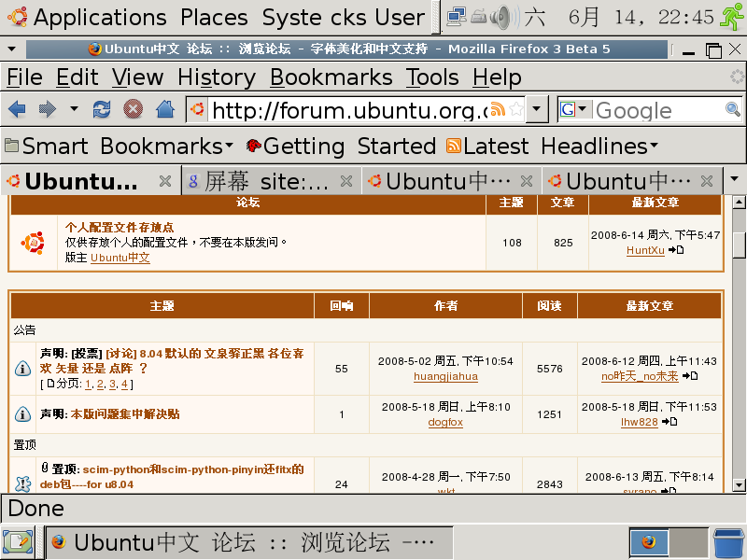The height and width of the screenshot is (560, 747).
Task: Click the search magnifier icon
Action: [x=733, y=109]
